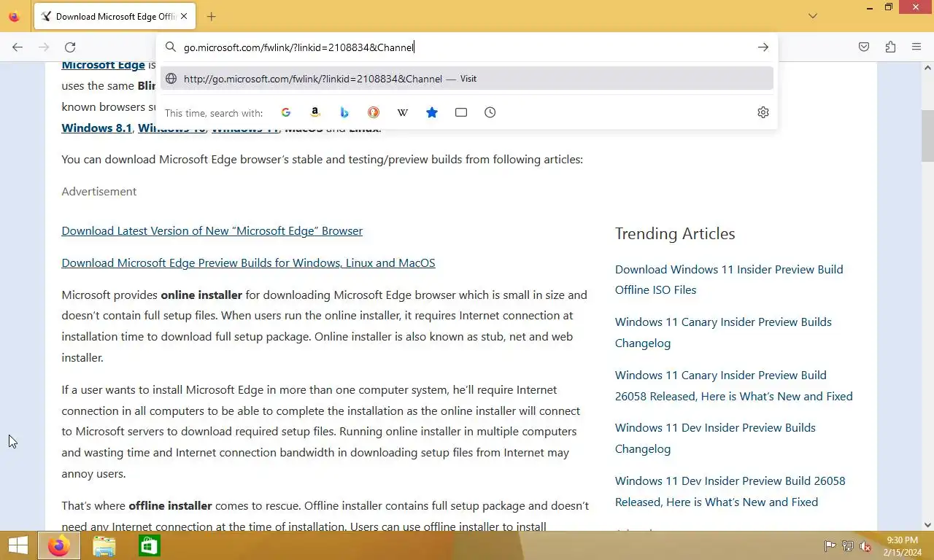Click the scrollbar up arrow
The height and width of the screenshot is (560, 934).
pyautogui.click(x=927, y=68)
